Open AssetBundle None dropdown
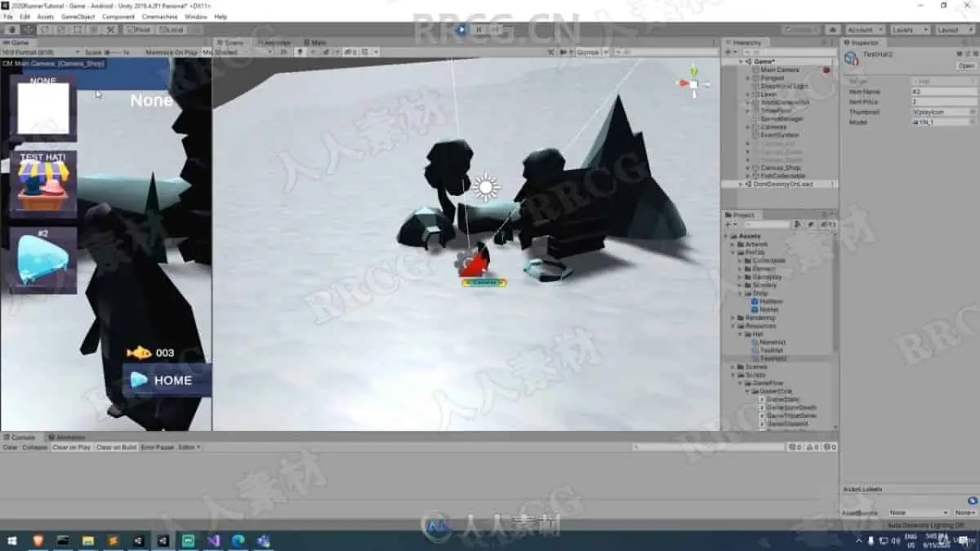The width and height of the screenshot is (980, 551). coord(918,513)
